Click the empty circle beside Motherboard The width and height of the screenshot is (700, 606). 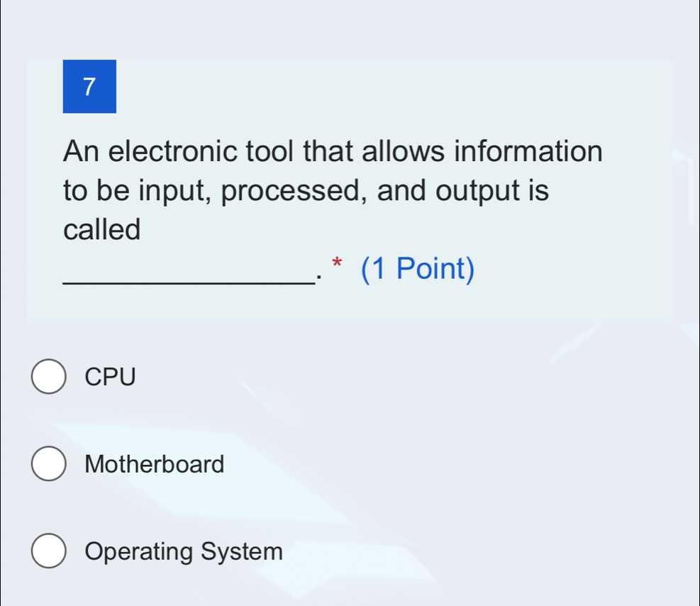[48, 464]
